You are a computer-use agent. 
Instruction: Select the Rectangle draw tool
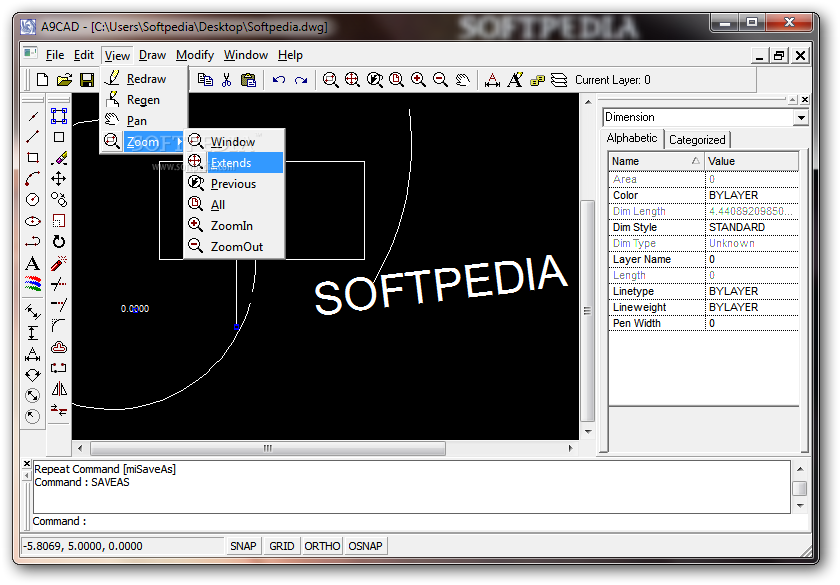click(x=33, y=158)
